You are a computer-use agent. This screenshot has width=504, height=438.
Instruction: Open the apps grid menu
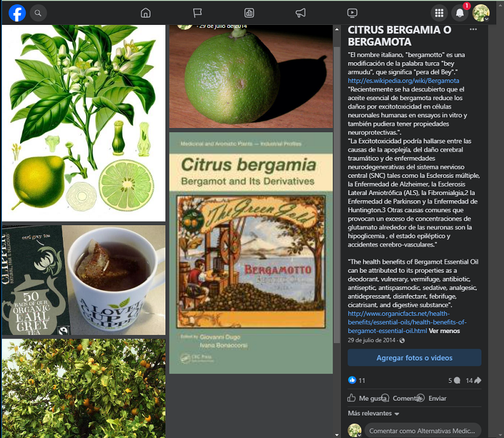click(439, 12)
